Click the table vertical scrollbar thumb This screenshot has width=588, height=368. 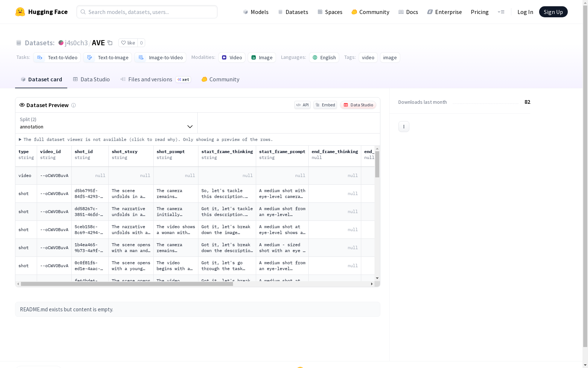[x=377, y=164]
